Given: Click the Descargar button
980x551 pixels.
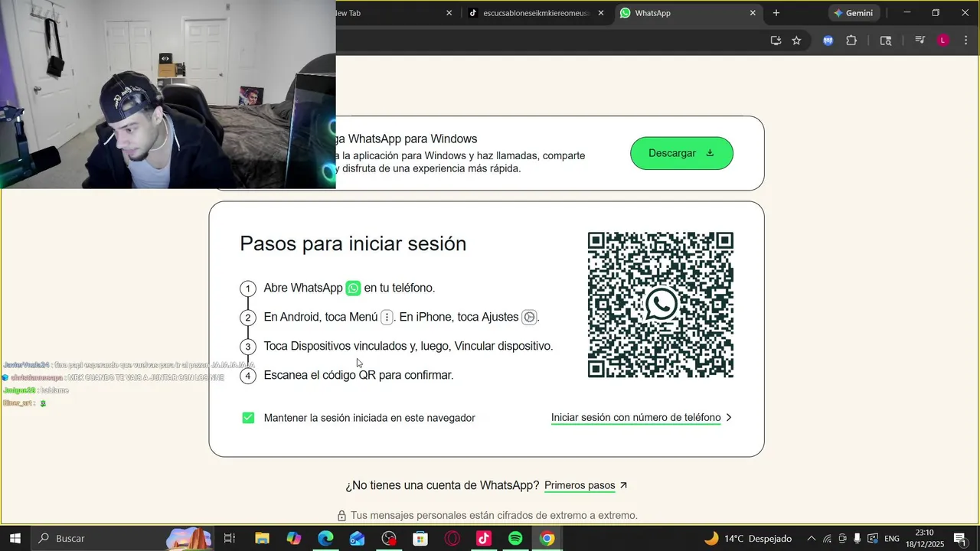Looking at the screenshot, I should click(x=681, y=153).
